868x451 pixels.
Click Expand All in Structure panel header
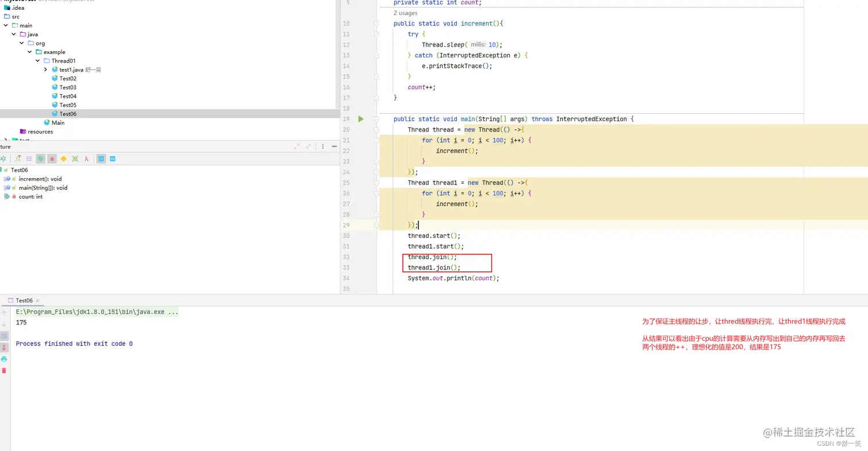(x=297, y=147)
